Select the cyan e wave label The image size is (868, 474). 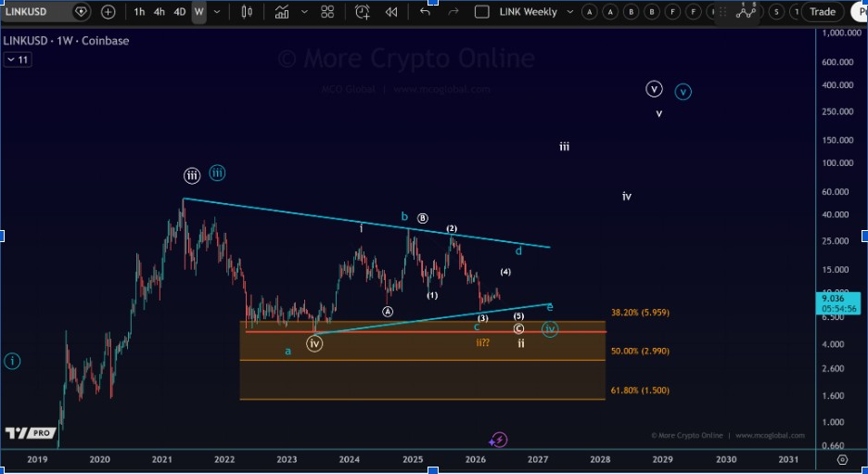pyautogui.click(x=550, y=307)
